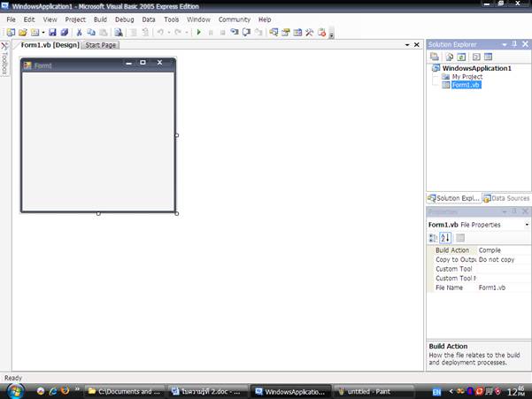Click the File Name value Form1.vb
The height and width of the screenshot is (399, 532).
(x=492, y=288)
